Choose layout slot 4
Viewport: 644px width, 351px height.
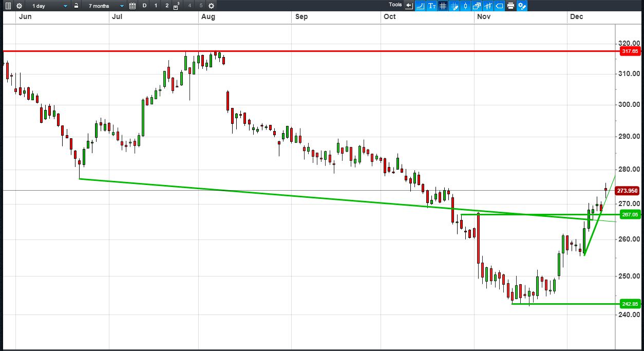click(x=190, y=6)
